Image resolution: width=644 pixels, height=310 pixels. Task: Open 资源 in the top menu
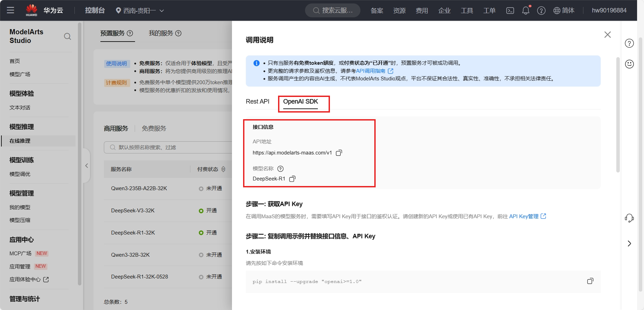coord(399,10)
